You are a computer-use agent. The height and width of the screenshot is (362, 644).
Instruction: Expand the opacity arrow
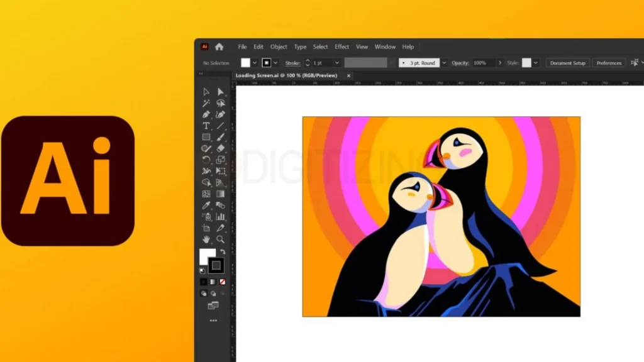[500, 63]
